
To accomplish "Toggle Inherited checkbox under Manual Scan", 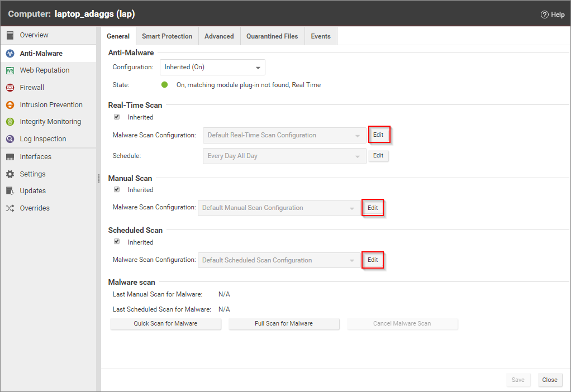I will (117, 190).
